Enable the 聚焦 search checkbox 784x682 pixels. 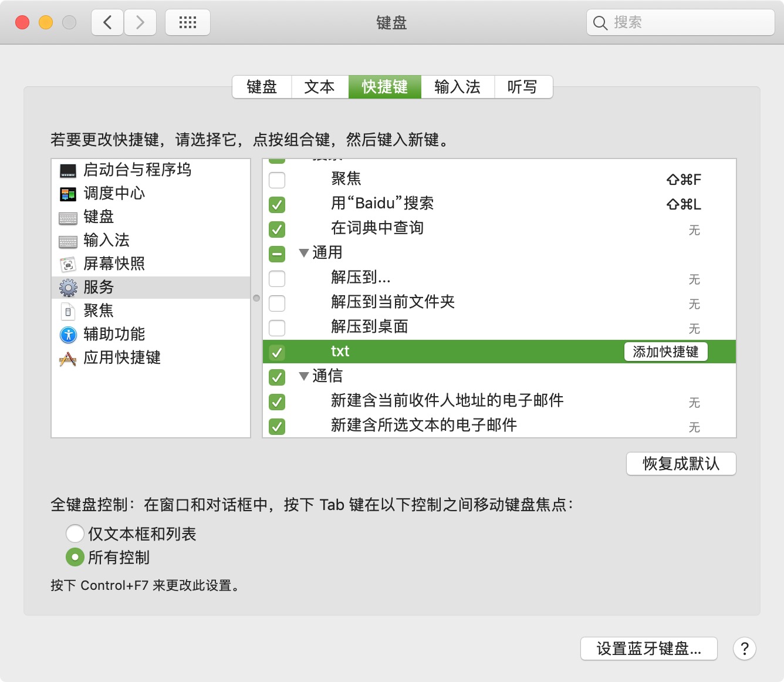[x=277, y=180]
